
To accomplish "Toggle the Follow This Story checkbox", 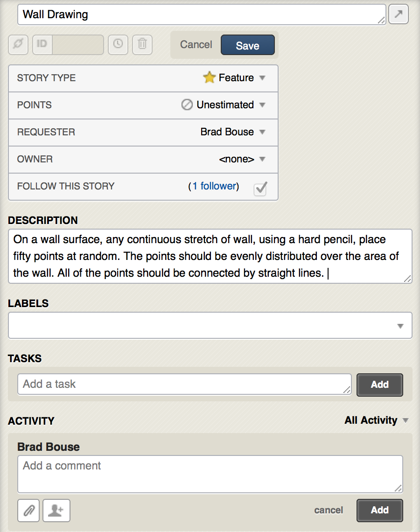I will [x=260, y=189].
